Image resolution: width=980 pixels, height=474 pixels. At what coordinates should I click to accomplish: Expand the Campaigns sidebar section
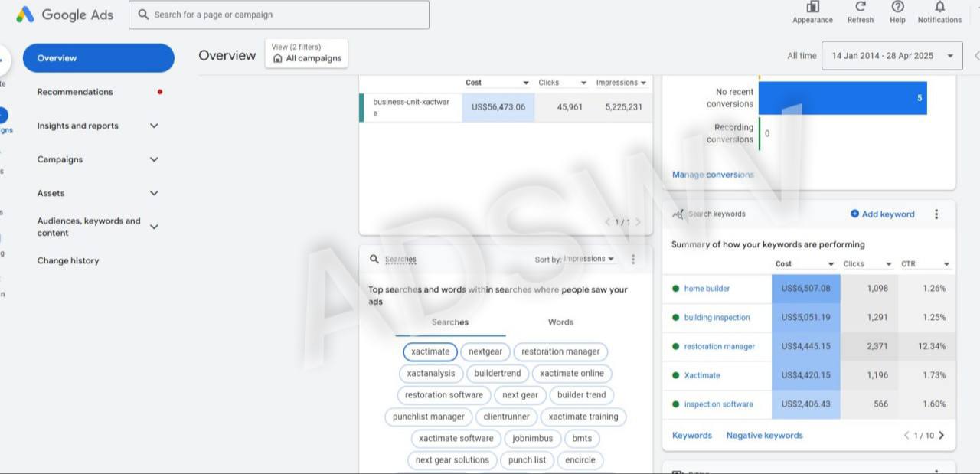pos(154,159)
